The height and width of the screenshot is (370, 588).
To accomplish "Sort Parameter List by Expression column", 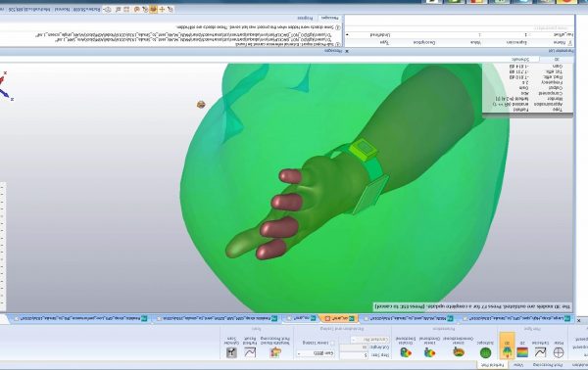I will 516,43.
